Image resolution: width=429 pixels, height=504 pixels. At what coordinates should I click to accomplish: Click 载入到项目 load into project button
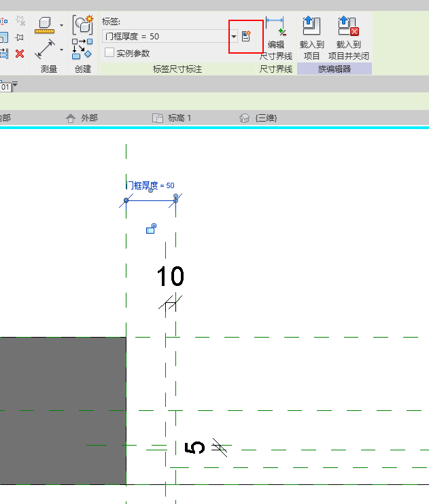click(x=311, y=38)
